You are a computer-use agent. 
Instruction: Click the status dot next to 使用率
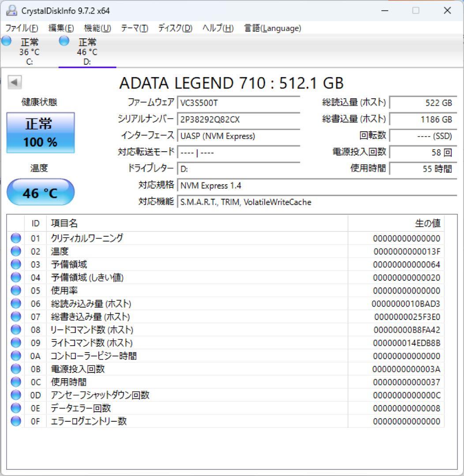pos(15,290)
